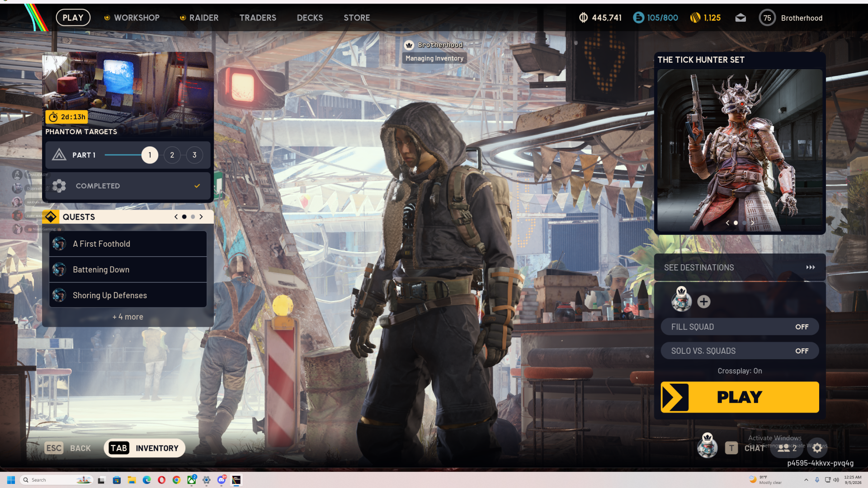This screenshot has width=868, height=488.
Task: Add a squad member with plus icon
Action: 704,301
